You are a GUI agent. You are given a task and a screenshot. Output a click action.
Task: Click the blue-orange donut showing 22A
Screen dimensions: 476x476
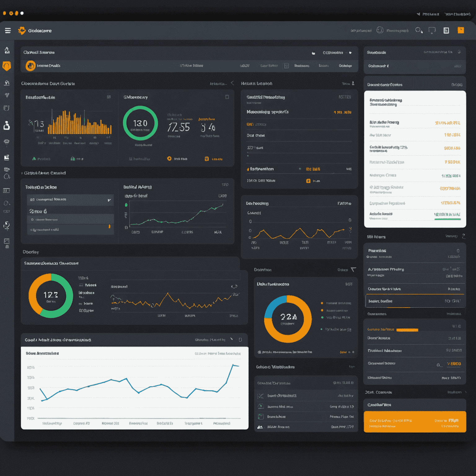288,319
